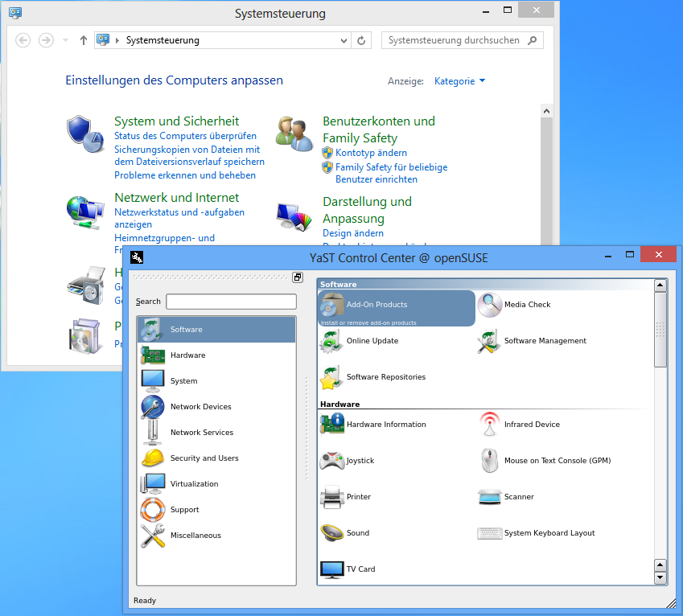Open Kategorie view dropdown in Systemsteuerung

(x=459, y=81)
